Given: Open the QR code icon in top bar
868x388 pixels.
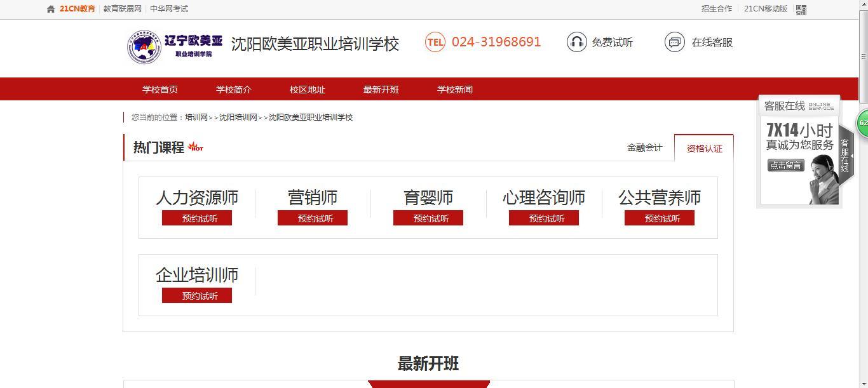Looking at the screenshot, I should click(801, 10).
